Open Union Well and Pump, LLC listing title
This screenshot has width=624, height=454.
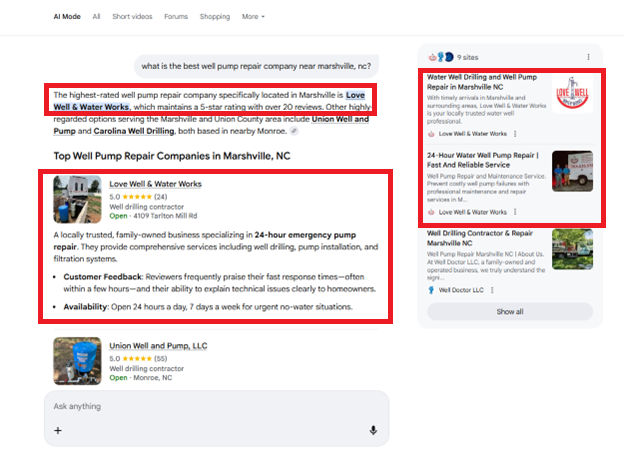(x=158, y=346)
